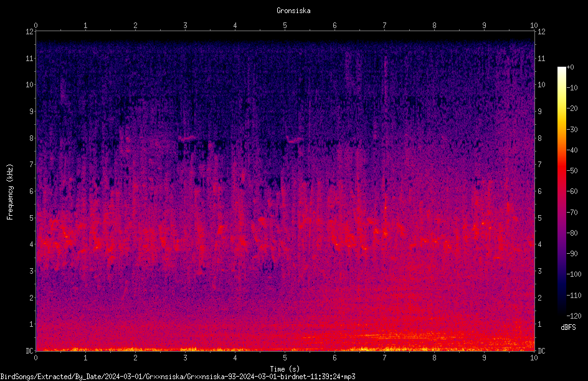
Task: Click the dBFS unit label
Action: (x=568, y=327)
